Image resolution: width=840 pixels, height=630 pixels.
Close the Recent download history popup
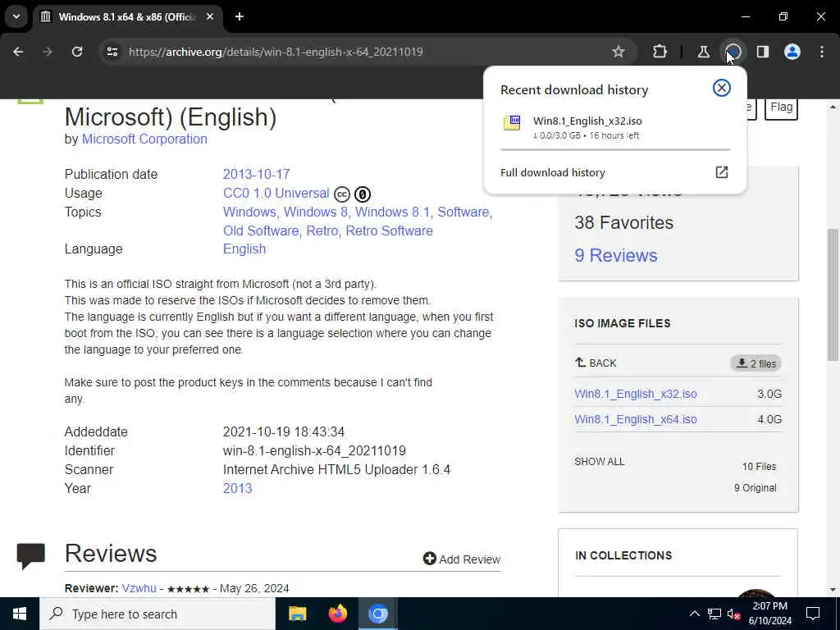coord(722,88)
